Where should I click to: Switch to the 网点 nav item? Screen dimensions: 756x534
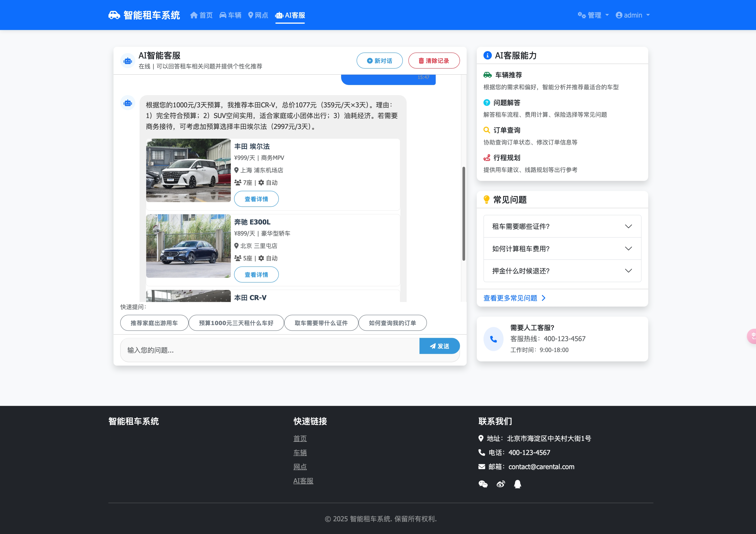pos(258,15)
